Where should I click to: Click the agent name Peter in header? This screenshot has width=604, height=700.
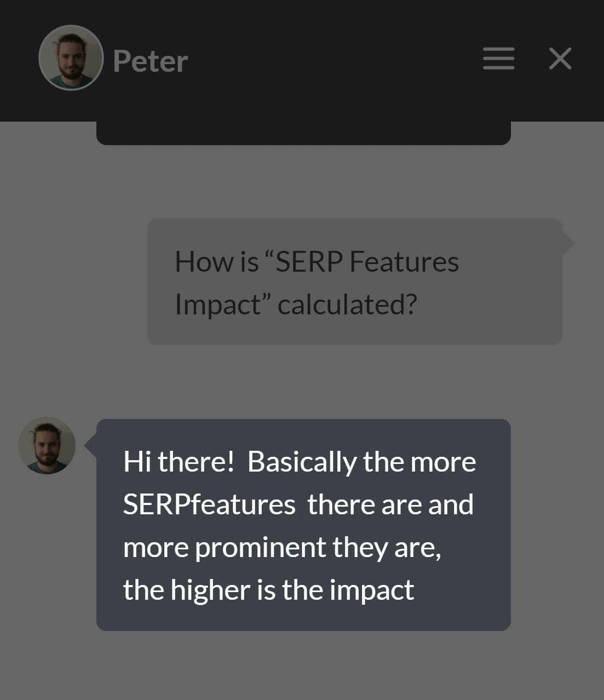coord(150,60)
